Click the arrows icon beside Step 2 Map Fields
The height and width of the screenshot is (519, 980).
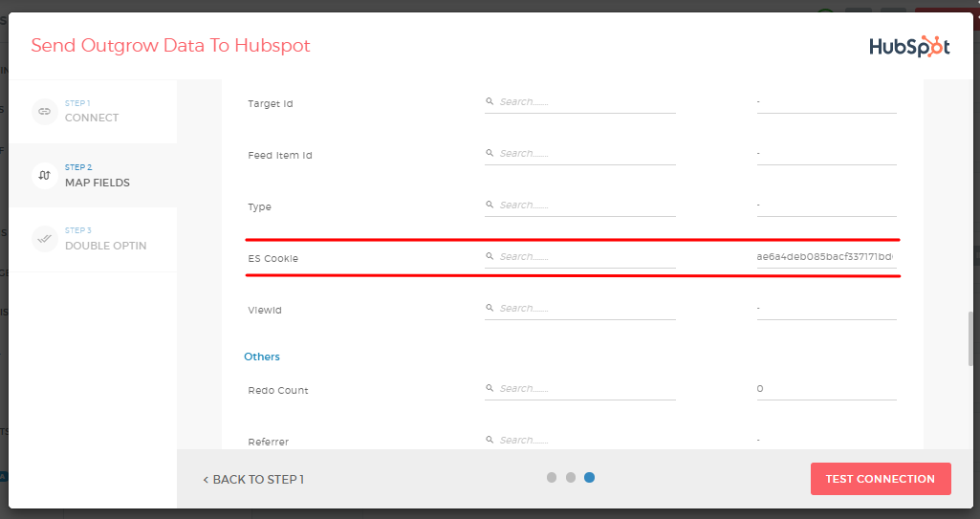click(x=44, y=176)
